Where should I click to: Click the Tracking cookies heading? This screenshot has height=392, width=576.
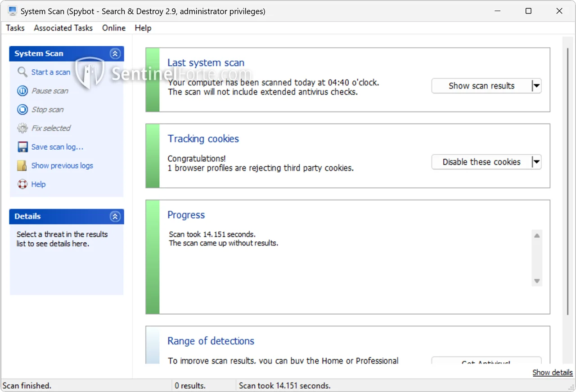pyautogui.click(x=203, y=138)
